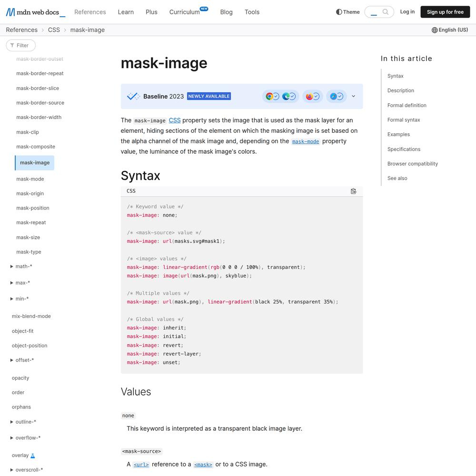Click the Firefox browser support icon
The height and width of the screenshot is (476, 476).
point(309,96)
